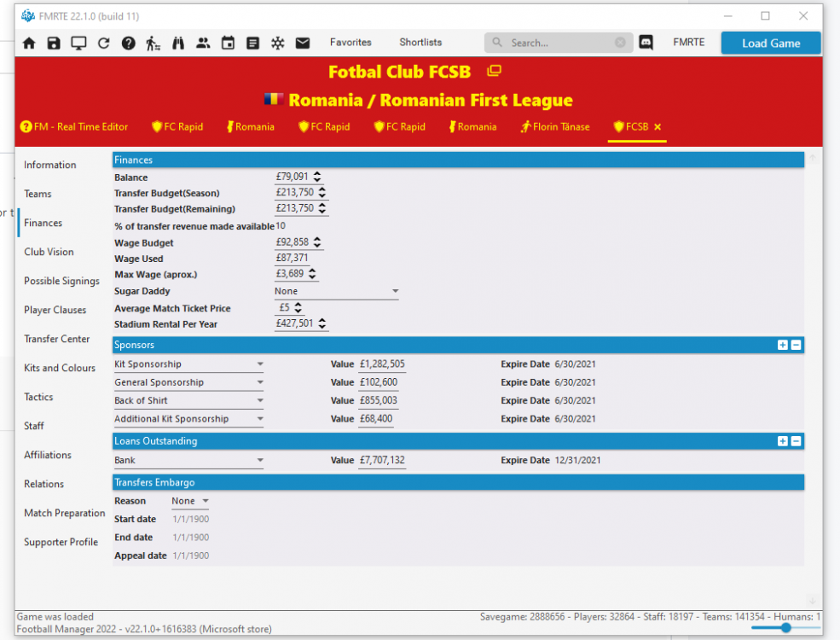Click the news list icon
The width and height of the screenshot is (840, 640).
[253, 43]
